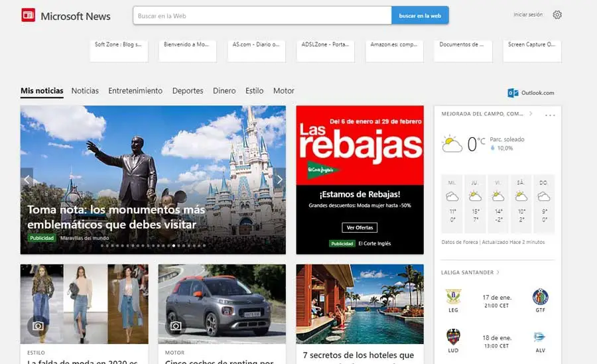This screenshot has width=597, height=364.
Task: Open Entretenimiento tab
Action: [135, 91]
